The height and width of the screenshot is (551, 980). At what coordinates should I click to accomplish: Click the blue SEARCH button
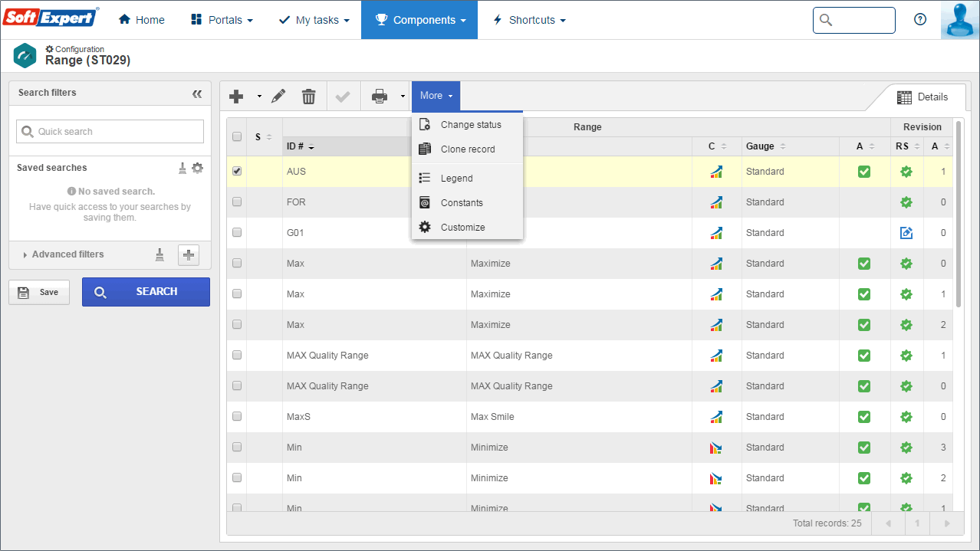coord(146,292)
